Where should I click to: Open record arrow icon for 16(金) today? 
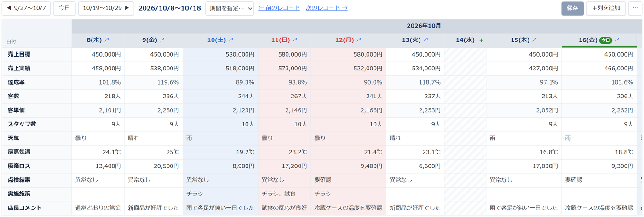coord(617,40)
